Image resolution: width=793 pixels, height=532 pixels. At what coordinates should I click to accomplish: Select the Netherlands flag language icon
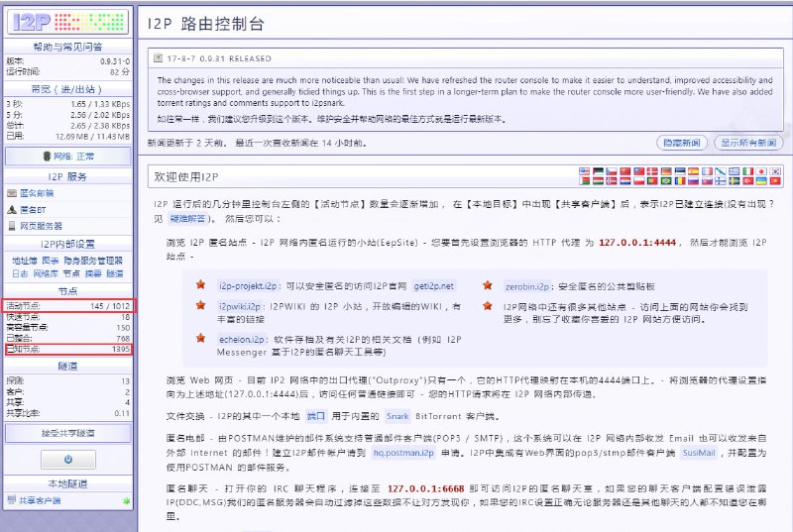(x=625, y=181)
